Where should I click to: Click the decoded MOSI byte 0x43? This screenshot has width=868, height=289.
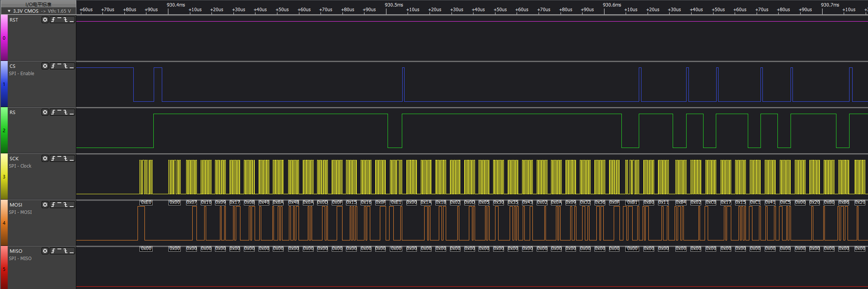pyautogui.click(x=527, y=202)
